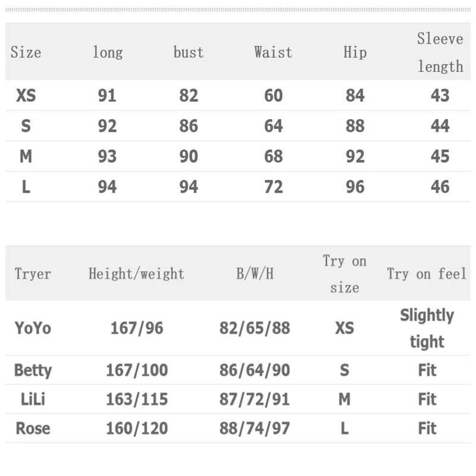Click LiLi's B/W/H value 87/72/91
Image resolution: width=476 pixels, height=476 pixels.
click(255, 399)
